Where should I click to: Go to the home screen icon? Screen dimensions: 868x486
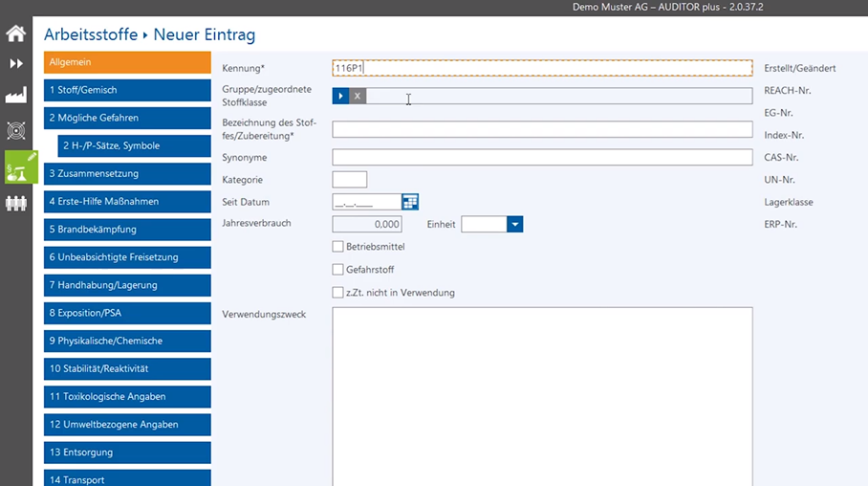point(15,34)
